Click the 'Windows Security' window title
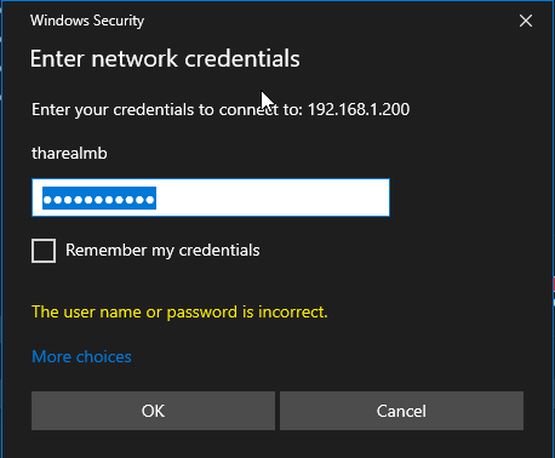Screen dimensions: 555x458 click(87, 21)
